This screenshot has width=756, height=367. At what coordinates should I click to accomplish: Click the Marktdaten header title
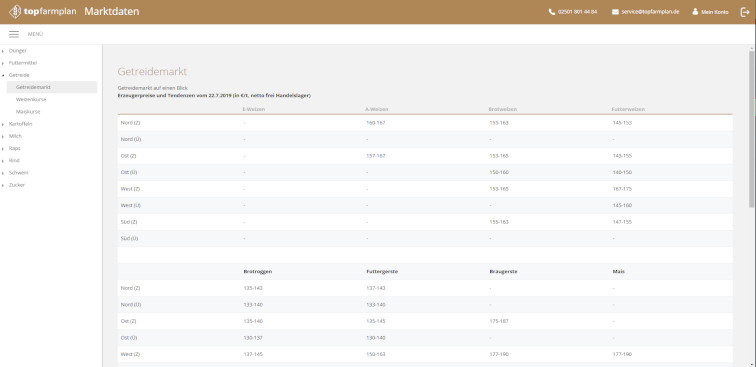pos(112,12)
